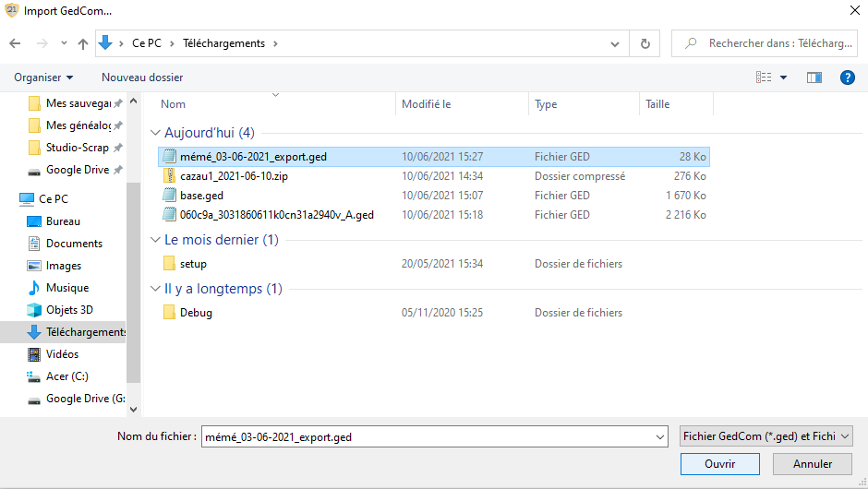868x489 pixels.
Task: Collapse the Aujourd'hui group
Action: pos(155,133)
